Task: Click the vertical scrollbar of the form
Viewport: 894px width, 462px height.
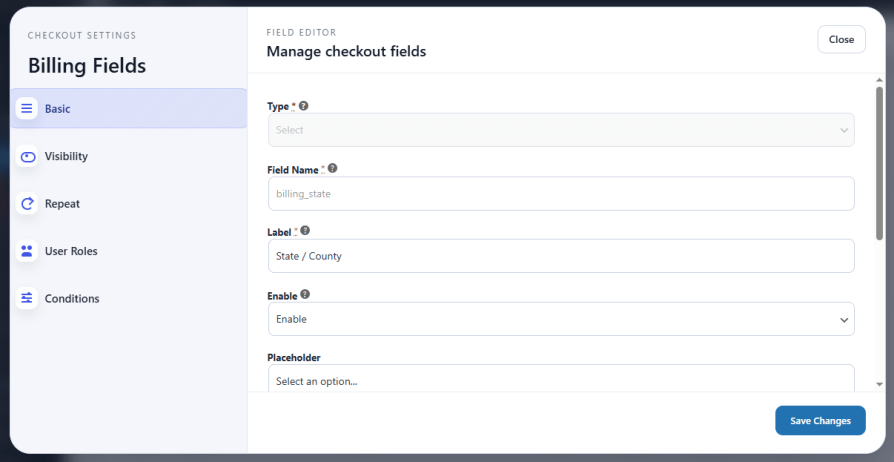Action: [879, 160]
